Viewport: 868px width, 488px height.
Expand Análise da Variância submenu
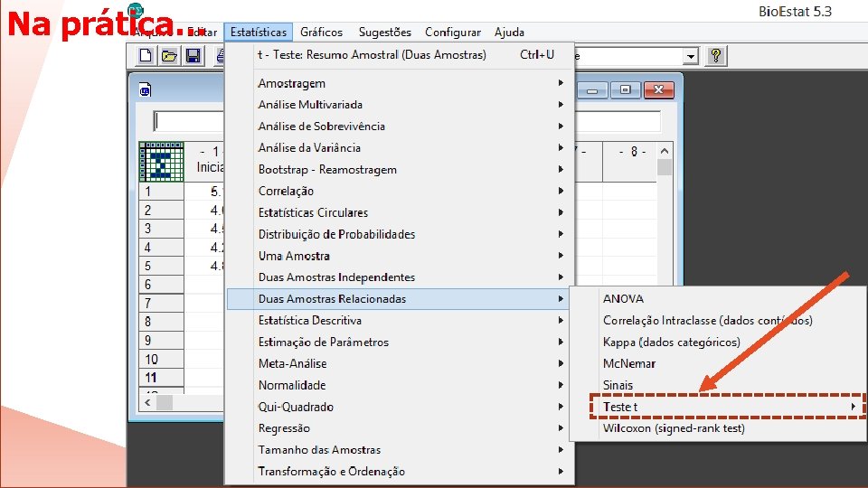tap(401, 147)
